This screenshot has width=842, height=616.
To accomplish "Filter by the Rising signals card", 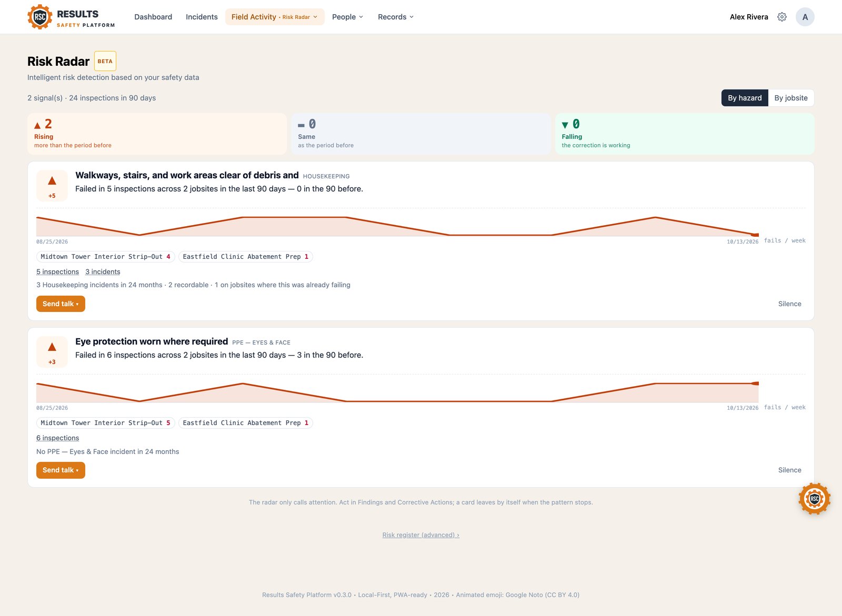I will point(157,134).
